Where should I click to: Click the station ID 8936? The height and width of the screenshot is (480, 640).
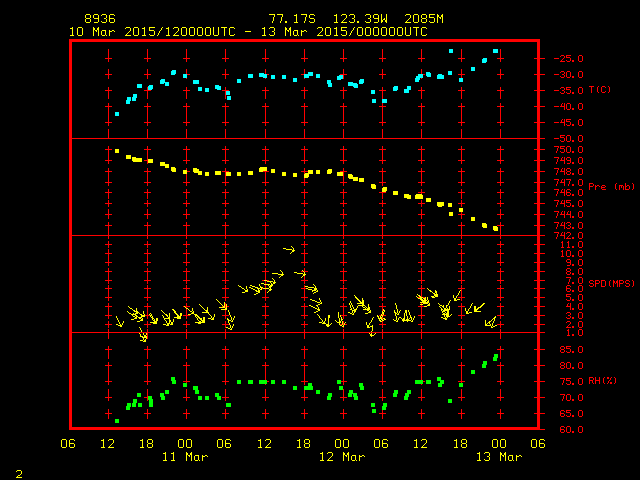tap(100, 19)
